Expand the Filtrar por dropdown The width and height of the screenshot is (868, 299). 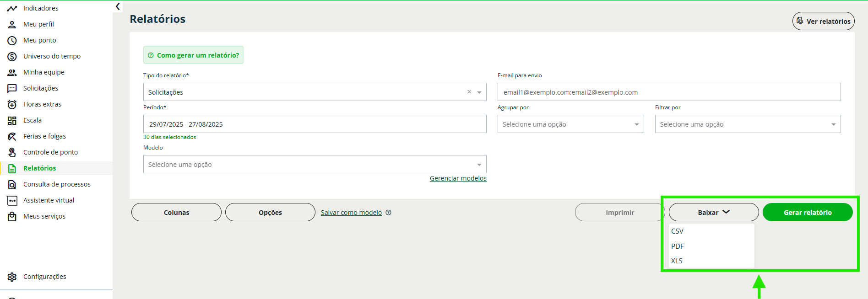(747, 124)
